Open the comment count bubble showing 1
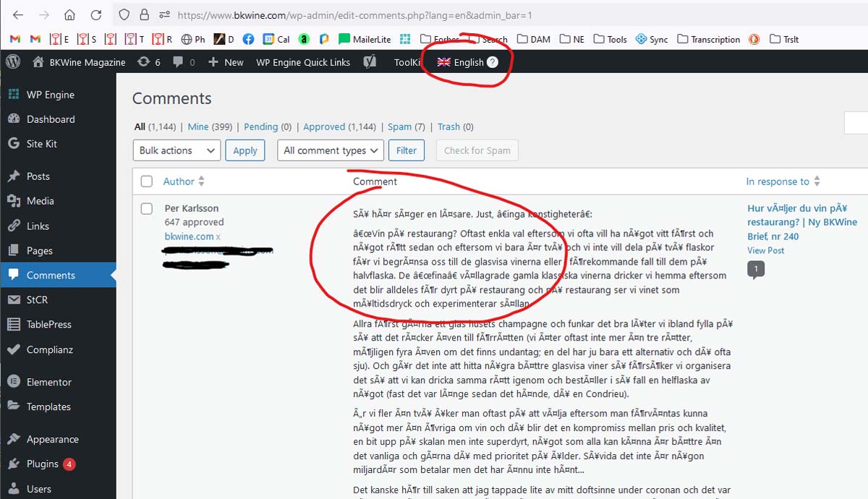The image size is (868, 499). coord(756,269)
